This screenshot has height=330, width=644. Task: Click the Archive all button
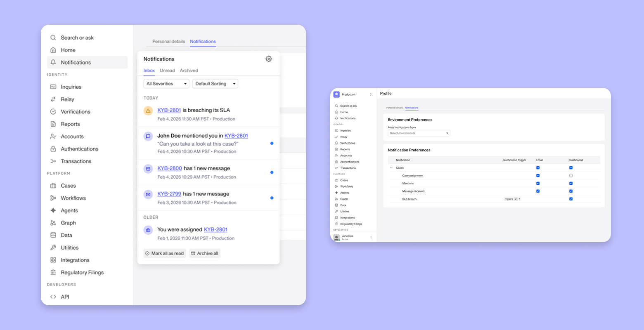tap(205, 253)
